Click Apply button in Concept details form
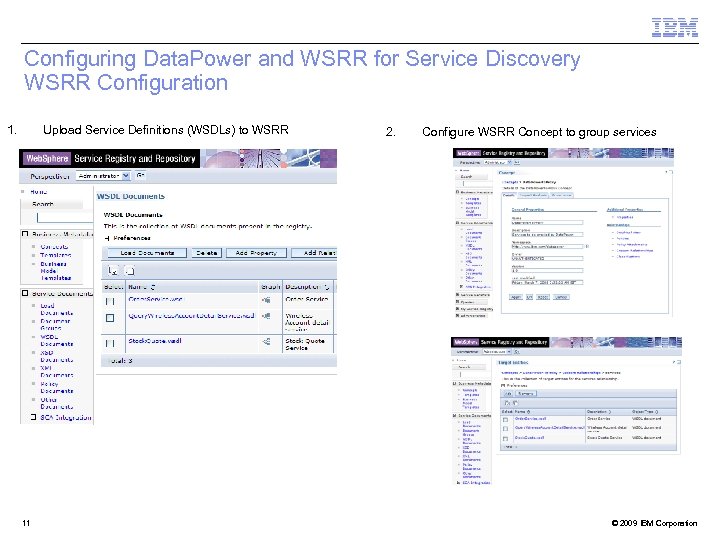This screenshot has width=720, height=540. [516, 297]
